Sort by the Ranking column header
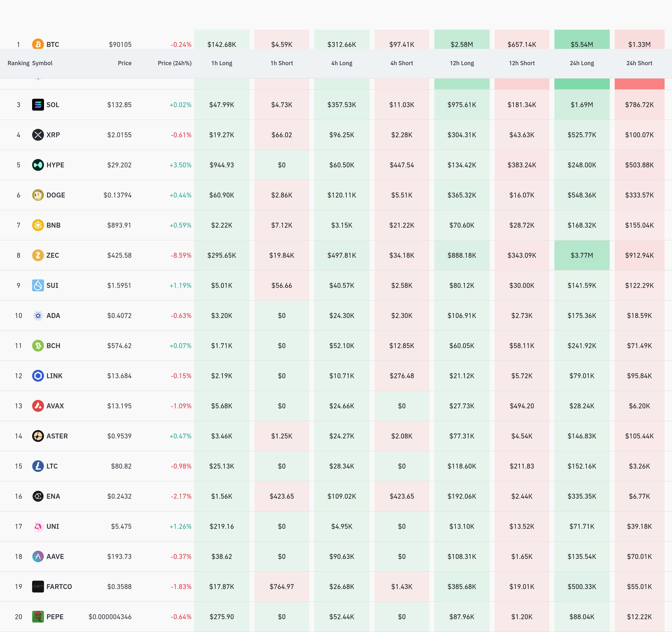Viewport: 672px width, 632px height. 18,63
